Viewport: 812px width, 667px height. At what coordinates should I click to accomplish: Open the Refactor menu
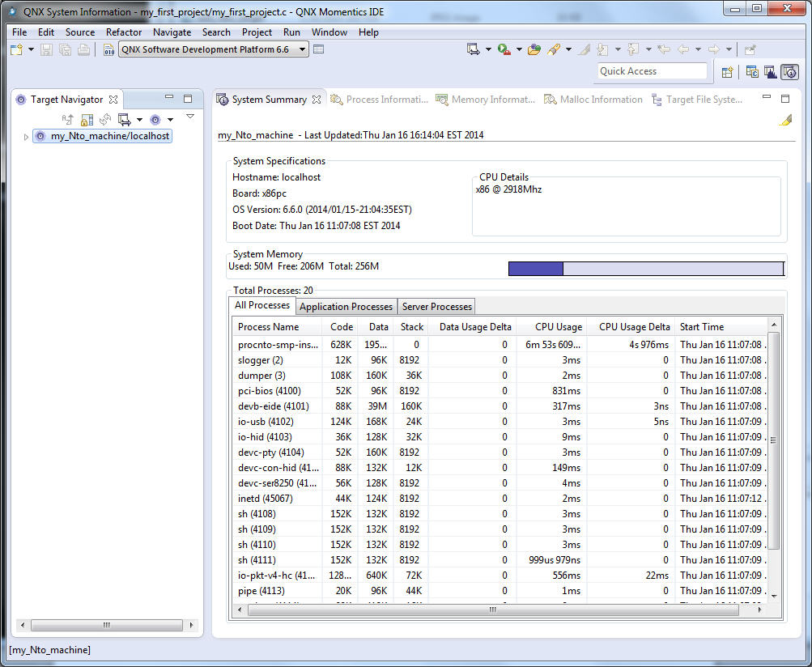coord(124,32)
